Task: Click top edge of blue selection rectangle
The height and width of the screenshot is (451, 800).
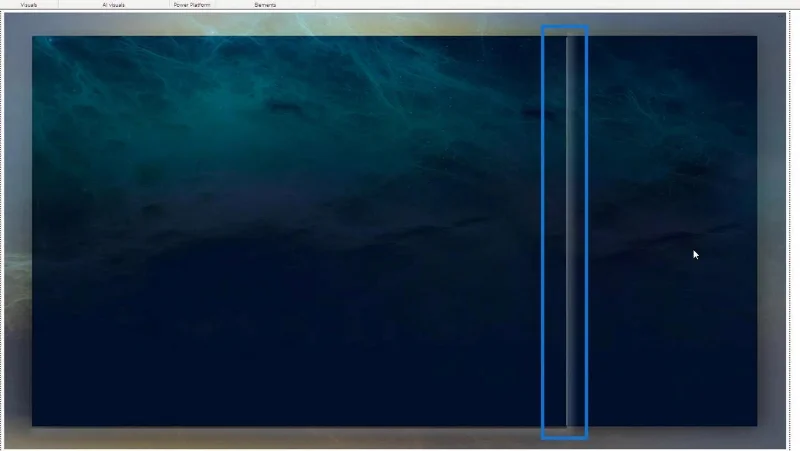Action: [565, 27]
